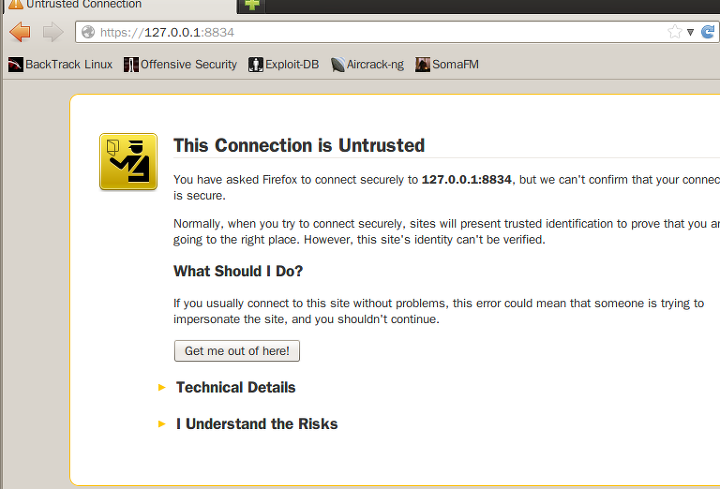
Task: Click the grey Forward arrow button
Action: pyautogui.click(x=53, y=32)
